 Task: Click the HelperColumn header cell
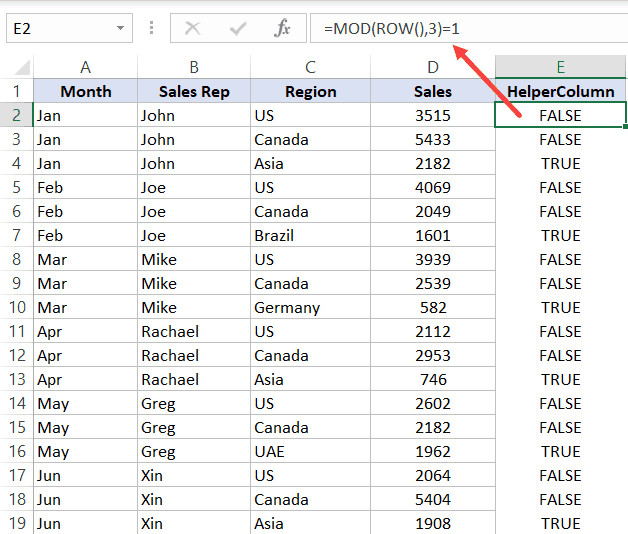point(560,91)
